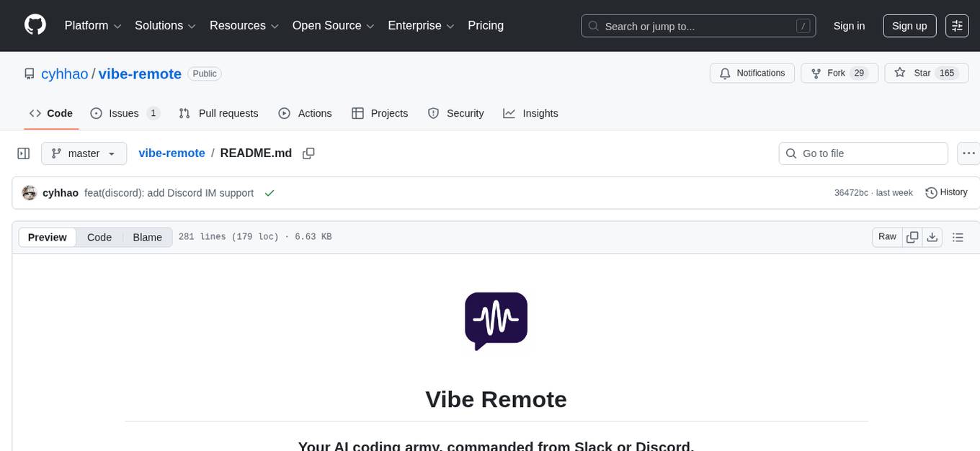This screenshot has width=980, height=451.
Task: Copy the README.md file path icon
Action: tap(308, 153)
